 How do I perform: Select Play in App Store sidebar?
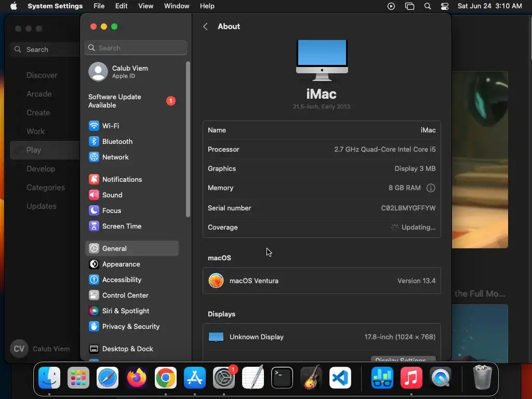click(x=45, y=150)
